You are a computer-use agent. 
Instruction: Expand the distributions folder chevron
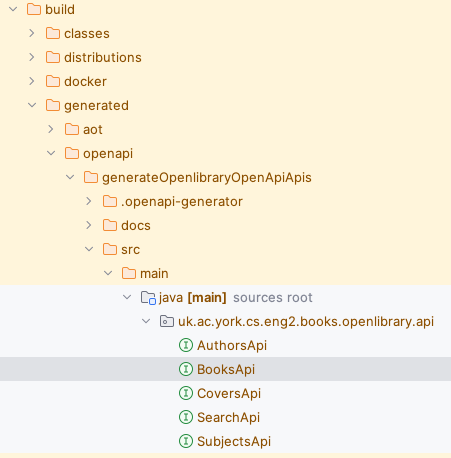click(32, 57)
